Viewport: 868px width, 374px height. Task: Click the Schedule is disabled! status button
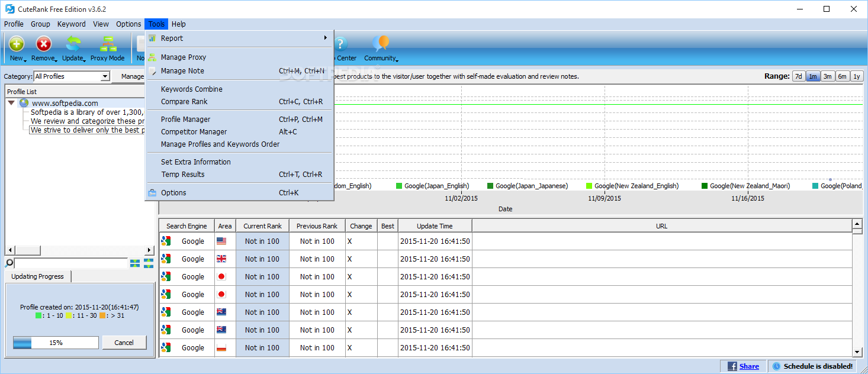click(813, 366)
